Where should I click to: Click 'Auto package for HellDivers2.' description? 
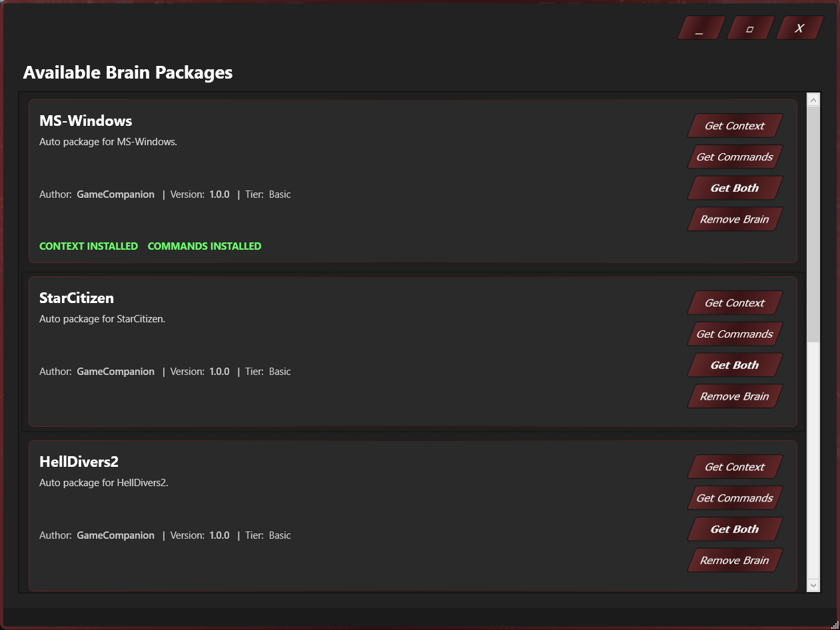pos(104,483)
